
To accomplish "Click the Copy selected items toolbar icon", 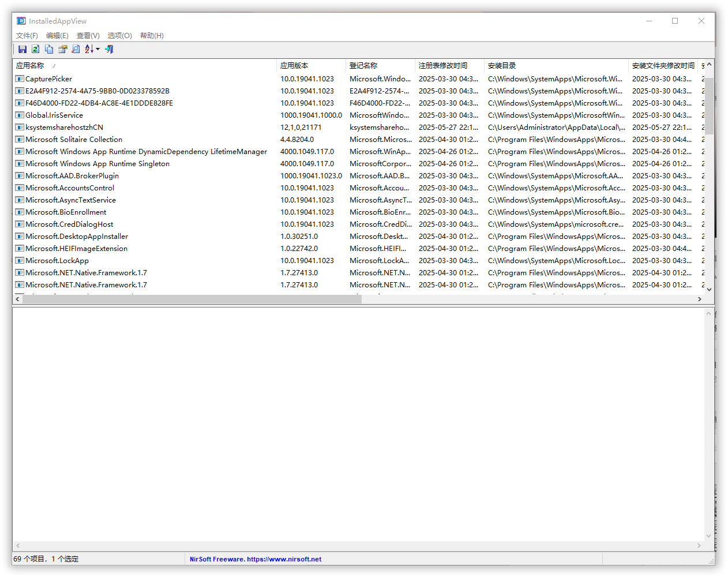I will click(x=49, y=49).
